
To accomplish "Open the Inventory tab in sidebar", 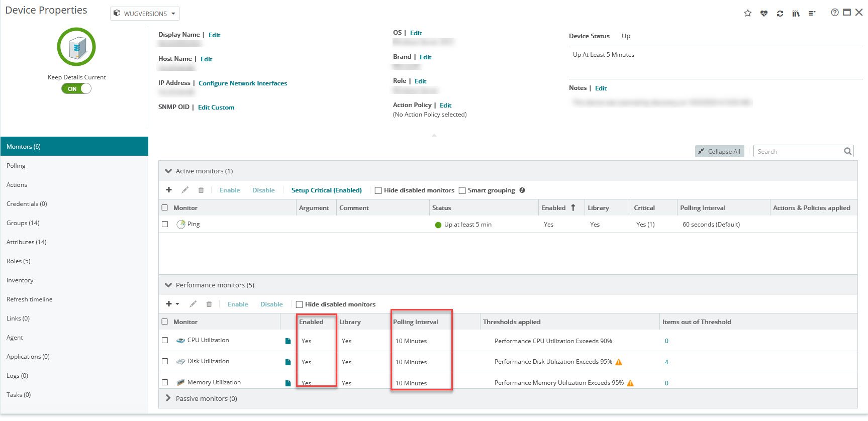I will tap(74, 280).
